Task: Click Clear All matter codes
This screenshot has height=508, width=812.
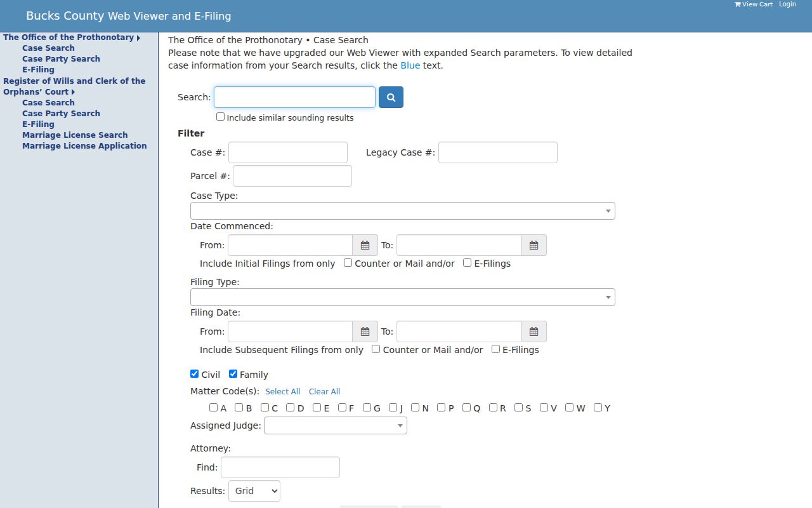Action: pos(324,392)
